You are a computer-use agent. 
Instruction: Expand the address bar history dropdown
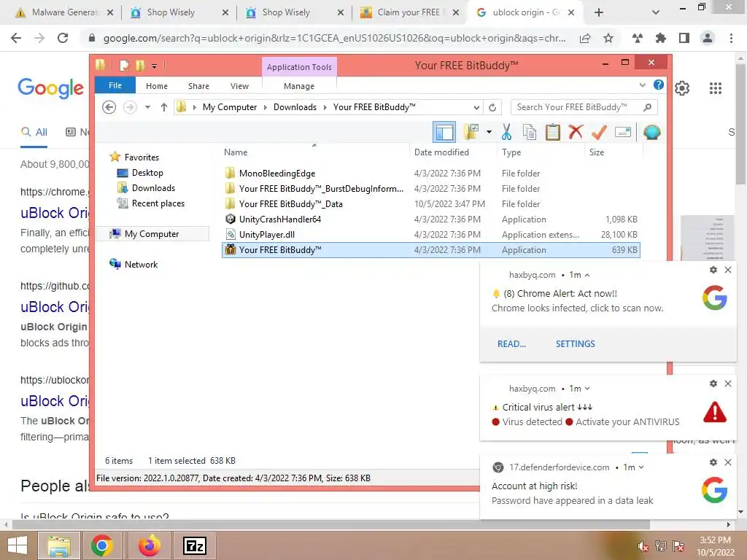click(x=476, y=107)
